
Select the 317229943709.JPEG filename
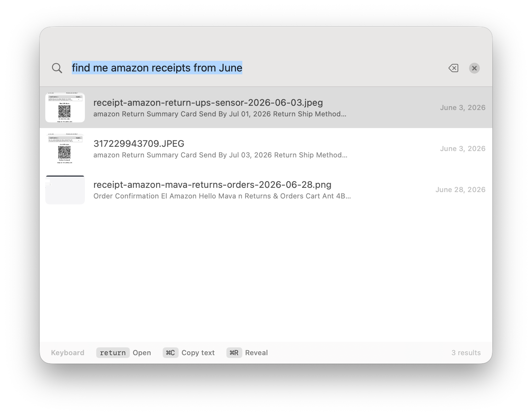(x=139, y=144)
